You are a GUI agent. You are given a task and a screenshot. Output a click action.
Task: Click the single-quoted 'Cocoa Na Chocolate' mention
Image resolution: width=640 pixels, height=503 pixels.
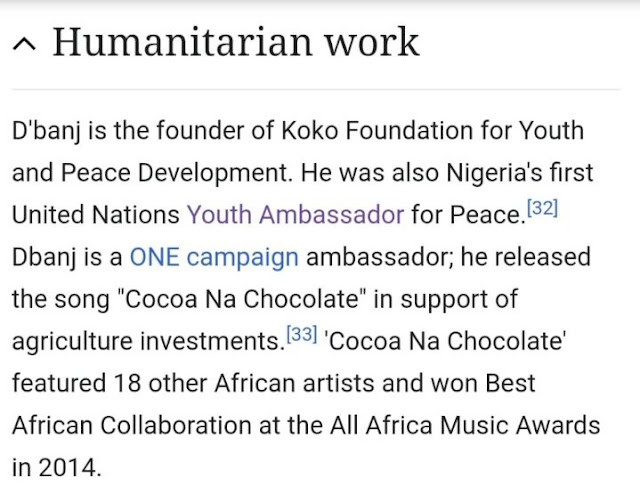[x=445, y=340]
